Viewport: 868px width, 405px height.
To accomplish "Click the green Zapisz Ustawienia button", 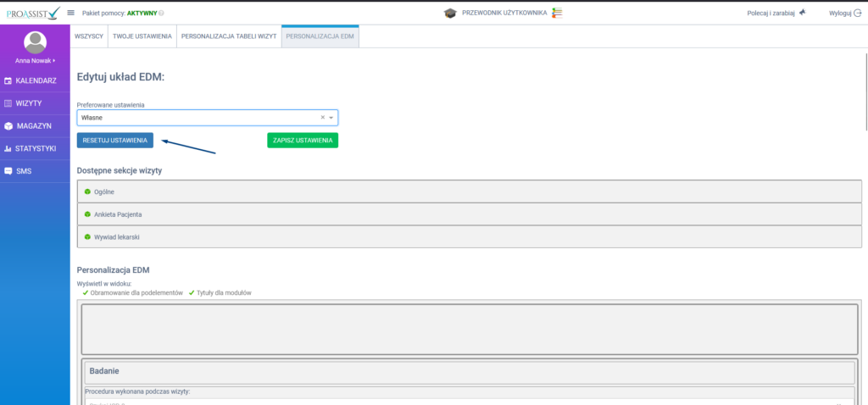I will tap(303, 140).
